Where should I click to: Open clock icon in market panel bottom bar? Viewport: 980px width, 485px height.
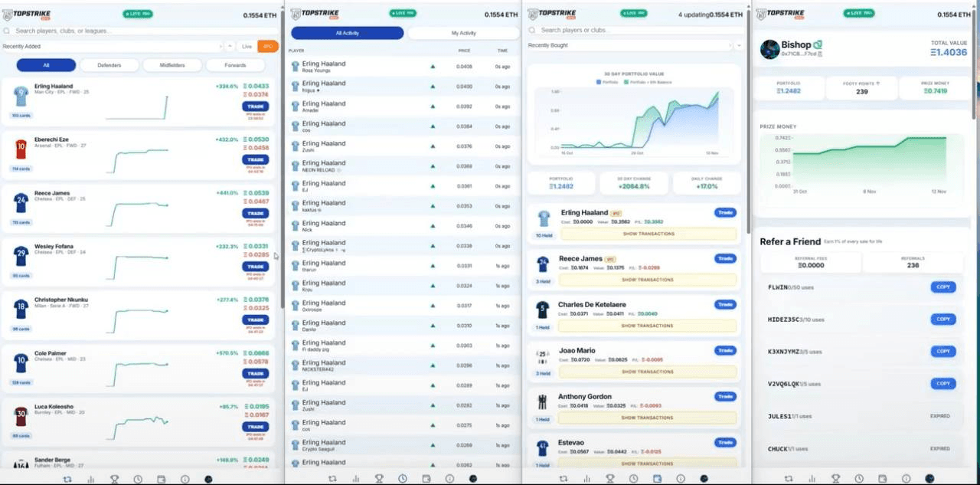point(138,479)
